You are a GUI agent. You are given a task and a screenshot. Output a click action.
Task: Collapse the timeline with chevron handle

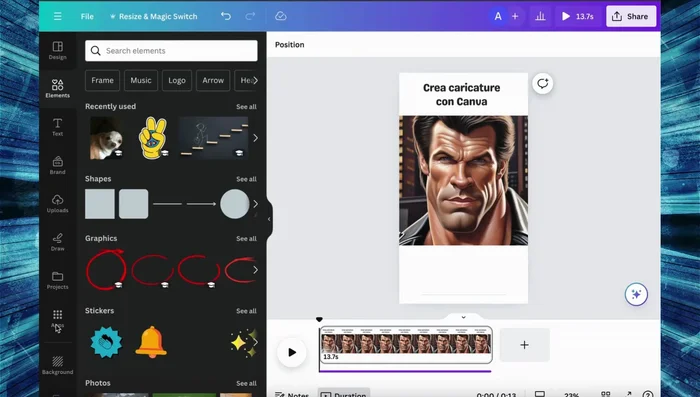(463, 317)
